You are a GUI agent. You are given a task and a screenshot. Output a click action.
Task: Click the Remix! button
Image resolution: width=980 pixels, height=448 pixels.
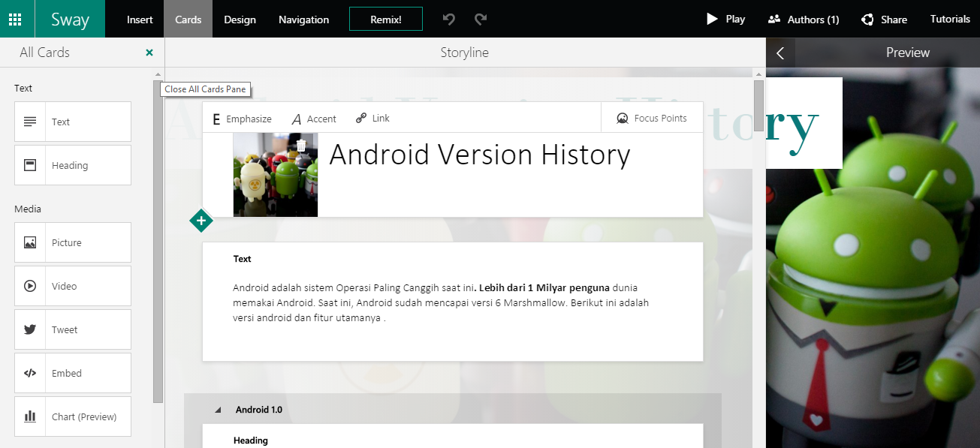click(x=386, y=20)
